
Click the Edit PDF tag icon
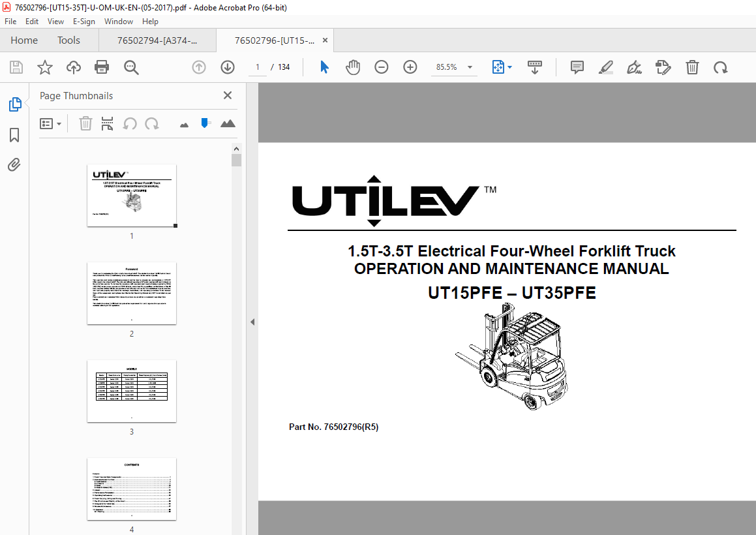click(663, 67)
